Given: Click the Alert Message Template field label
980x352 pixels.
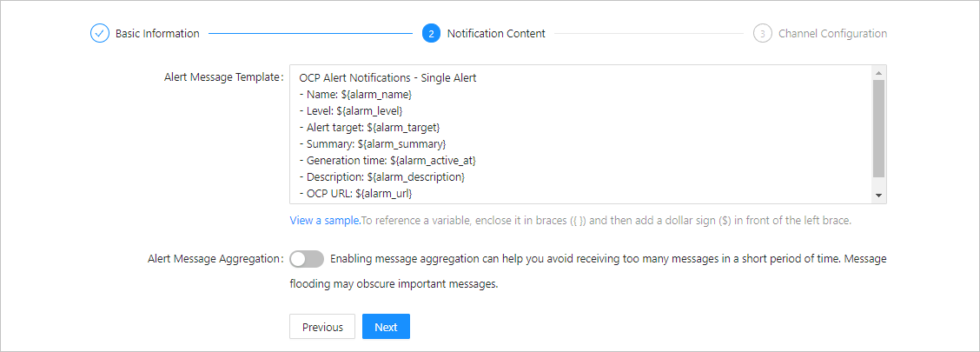Looking at the screenshot, I should 222,76.
